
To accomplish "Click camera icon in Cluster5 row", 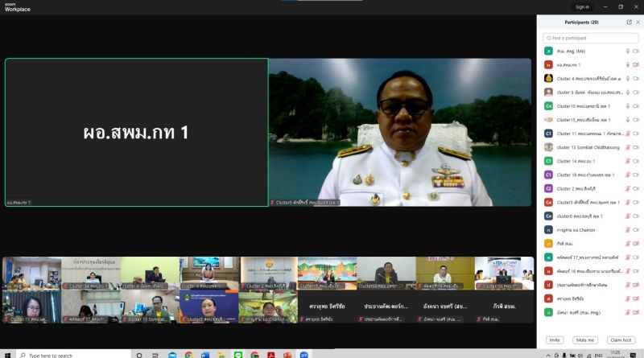I will click(x=636, y=203).
